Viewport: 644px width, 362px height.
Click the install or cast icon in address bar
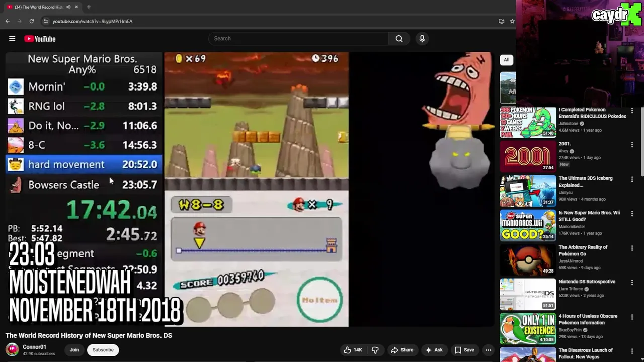point(501,21)
